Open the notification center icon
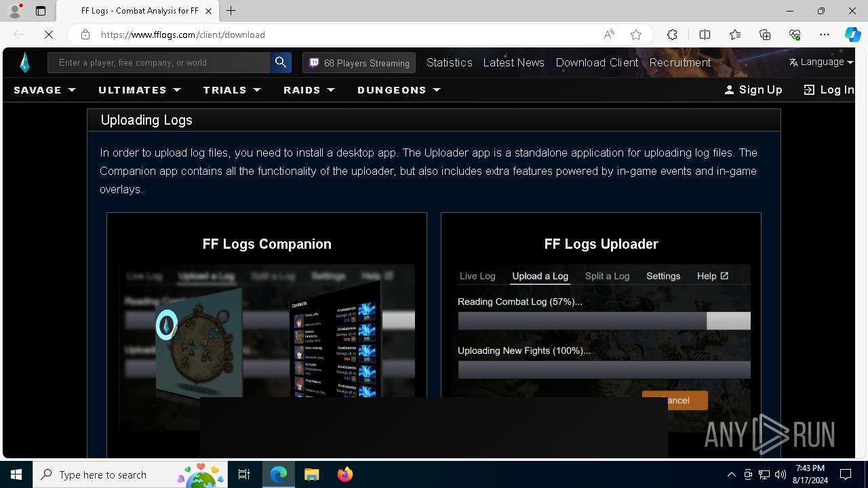Viewport: 868px width, 488px height. pyautogui.click(x=846, y=474)
